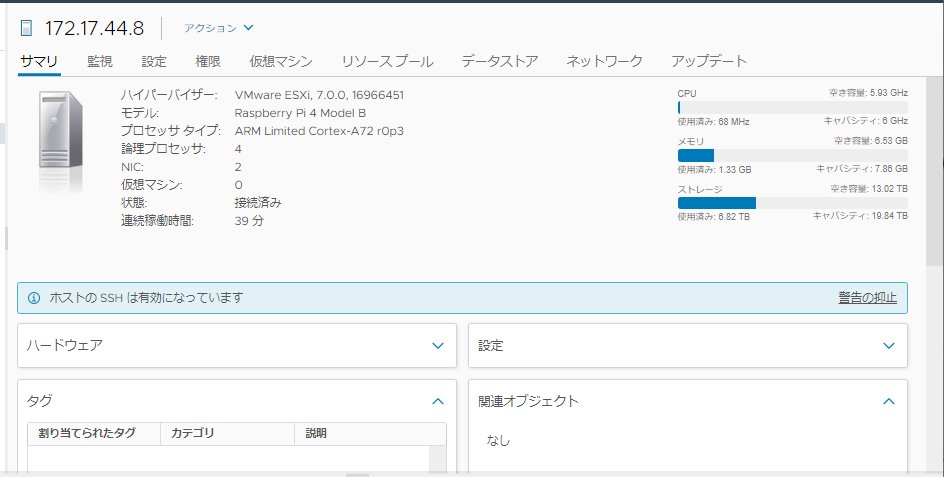This screenshot has height=477, width=944.
Task: Select the サマリ tab
Action: (x=39, y=61)
